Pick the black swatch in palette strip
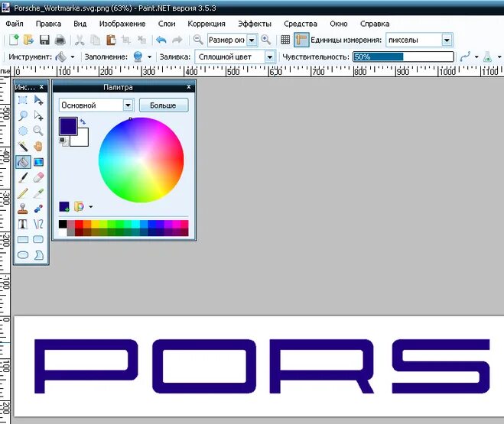 (63, 224)
